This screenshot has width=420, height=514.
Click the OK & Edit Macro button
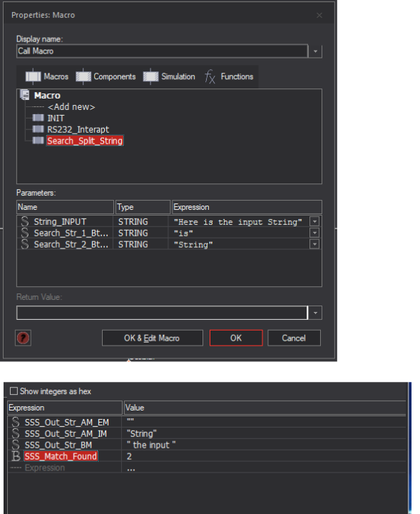pos(152,338)
